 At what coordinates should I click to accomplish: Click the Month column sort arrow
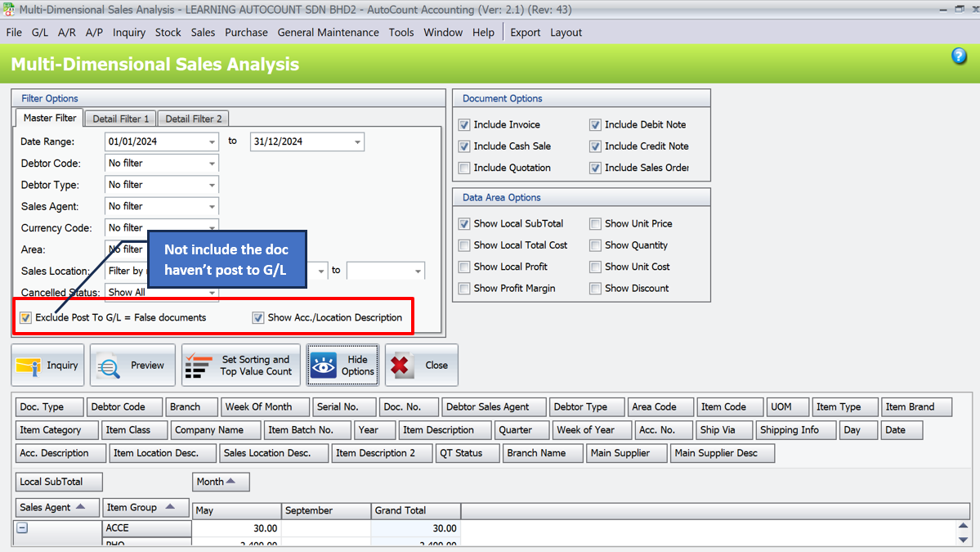(231, 482)
